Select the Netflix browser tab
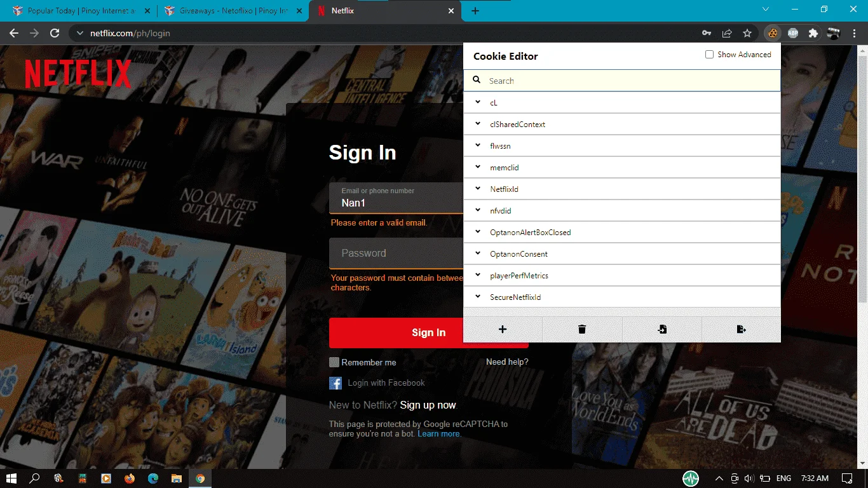This screenshot has width=868, height=488. tap(386, 11)
